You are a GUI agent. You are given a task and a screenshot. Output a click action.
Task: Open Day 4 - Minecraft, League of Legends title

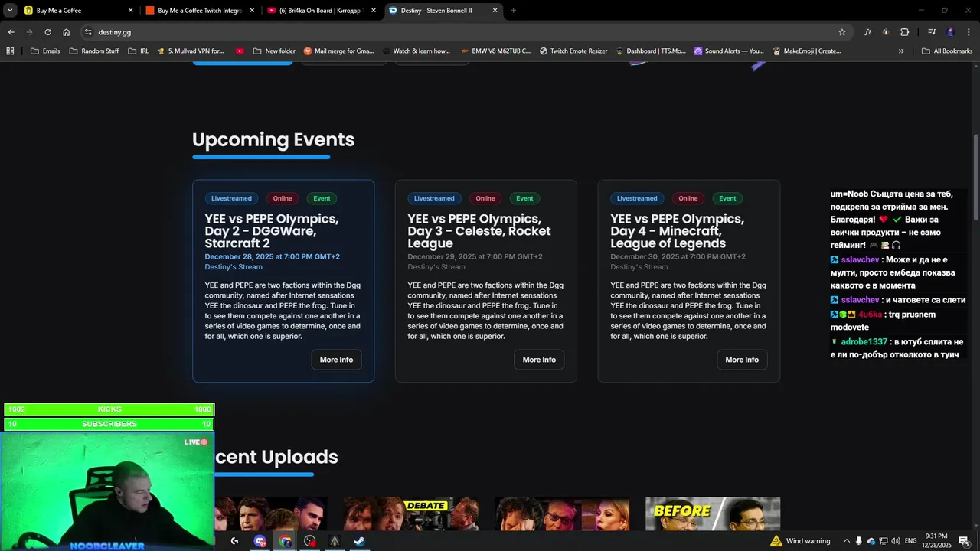(677, 231)
